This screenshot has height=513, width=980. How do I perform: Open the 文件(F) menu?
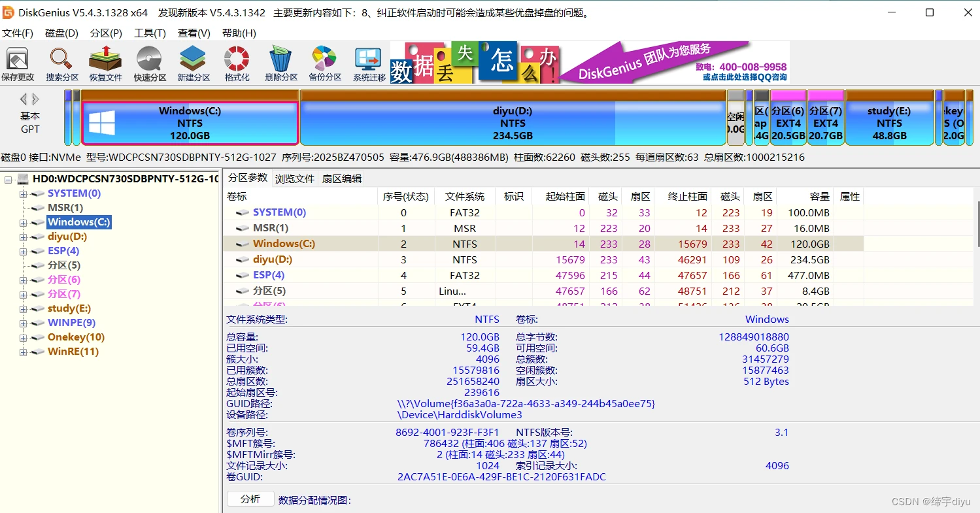18,33
